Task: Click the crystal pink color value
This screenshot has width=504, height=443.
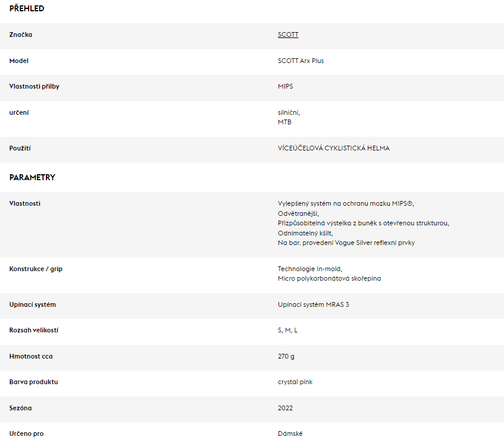Action: click(295, 382)
